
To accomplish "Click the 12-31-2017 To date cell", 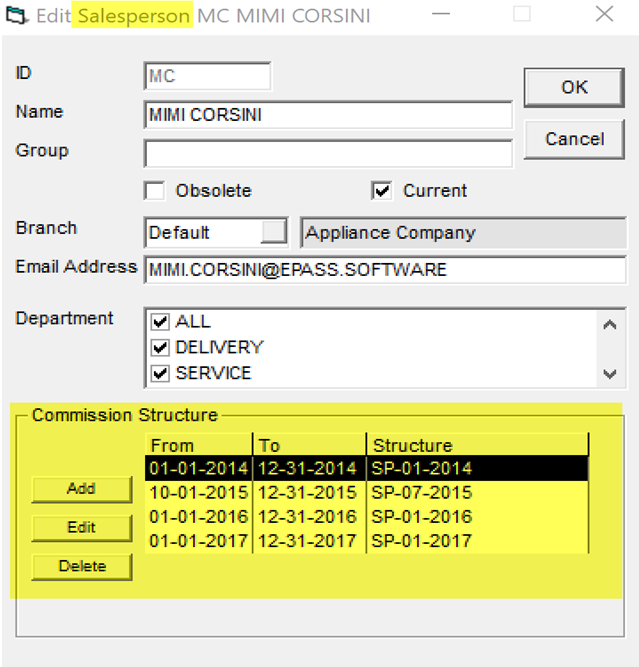I will [x=309, y=541].
